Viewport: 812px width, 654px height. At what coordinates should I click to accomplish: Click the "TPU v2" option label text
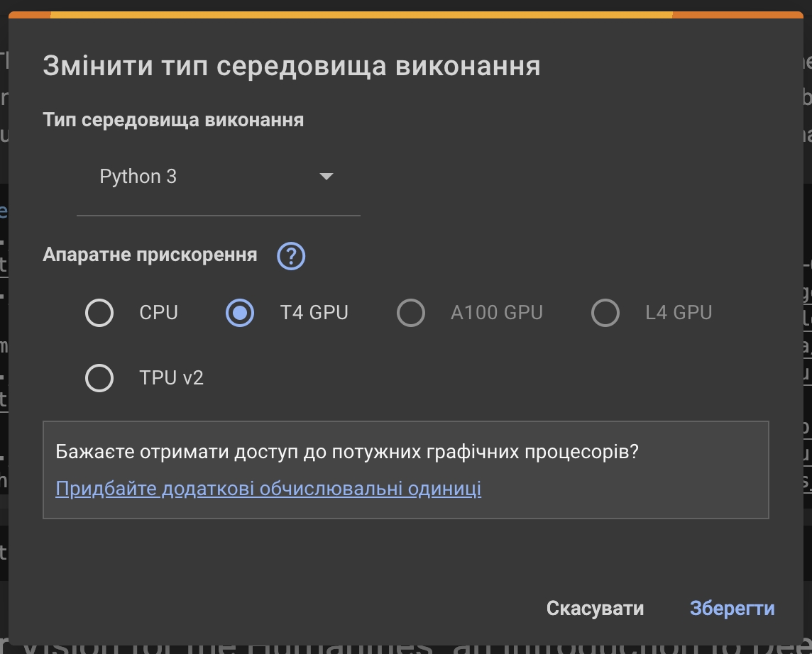pos(171,378)
